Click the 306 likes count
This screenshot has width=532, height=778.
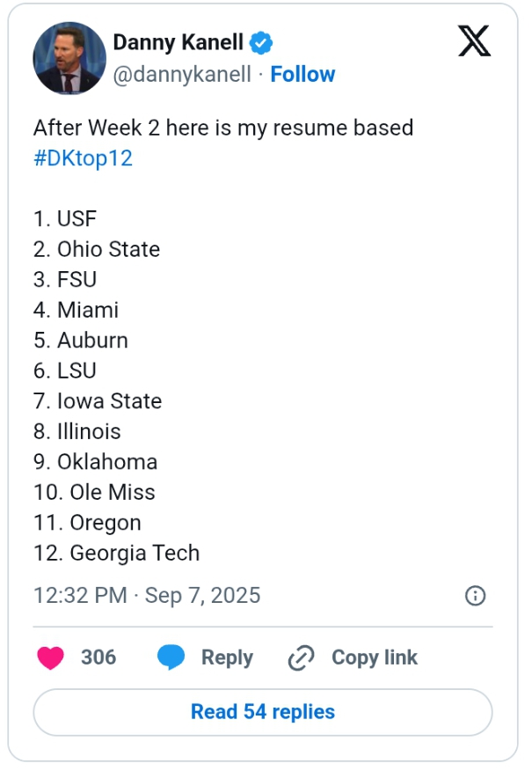(98, 657)
